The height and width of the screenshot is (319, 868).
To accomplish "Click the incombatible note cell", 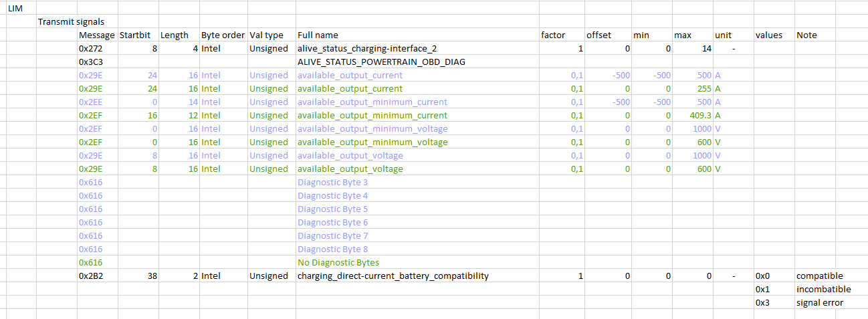I will (824, 289).
